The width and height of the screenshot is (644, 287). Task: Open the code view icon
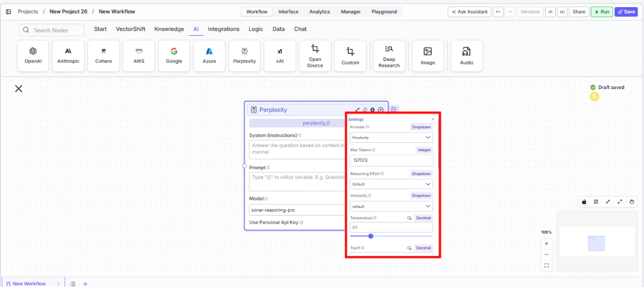550,12
